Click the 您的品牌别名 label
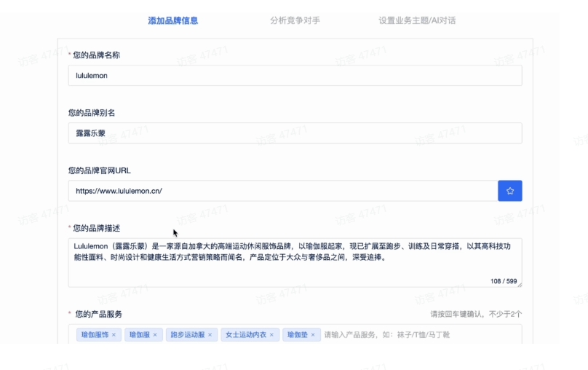This screenshot has width=588, height=370. tap(92, 113)
